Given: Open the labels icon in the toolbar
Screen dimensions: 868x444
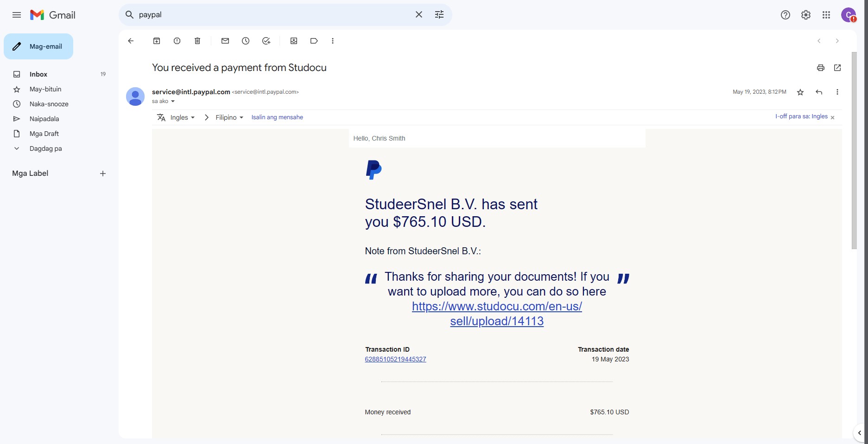Looking at the screenshot, I should [x=314, y=41].
